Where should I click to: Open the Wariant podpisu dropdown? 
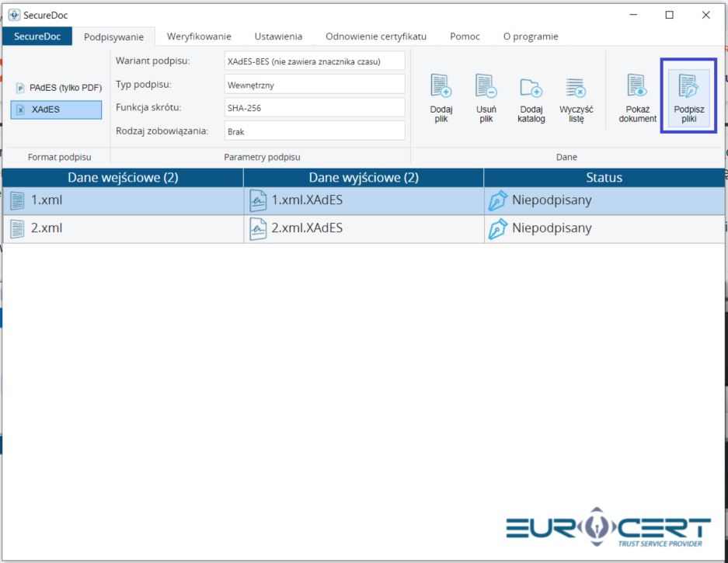coord(315,61)
